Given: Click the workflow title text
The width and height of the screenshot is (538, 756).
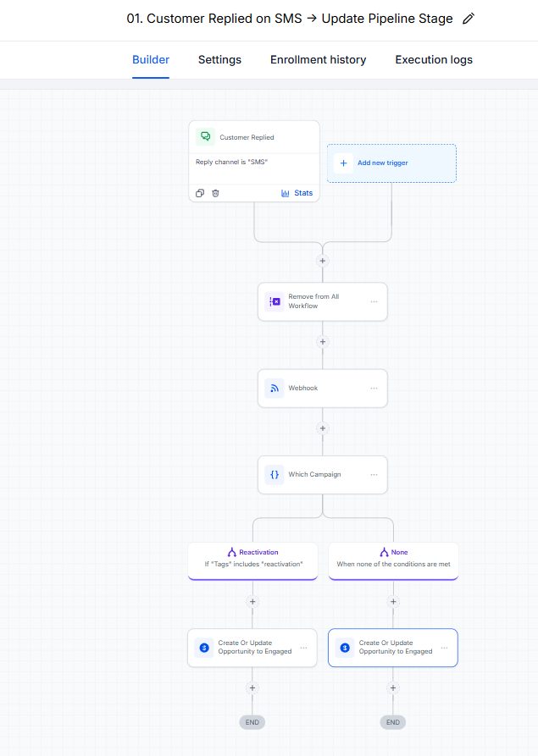Looking at the screenshot, I should pos(290,19).
